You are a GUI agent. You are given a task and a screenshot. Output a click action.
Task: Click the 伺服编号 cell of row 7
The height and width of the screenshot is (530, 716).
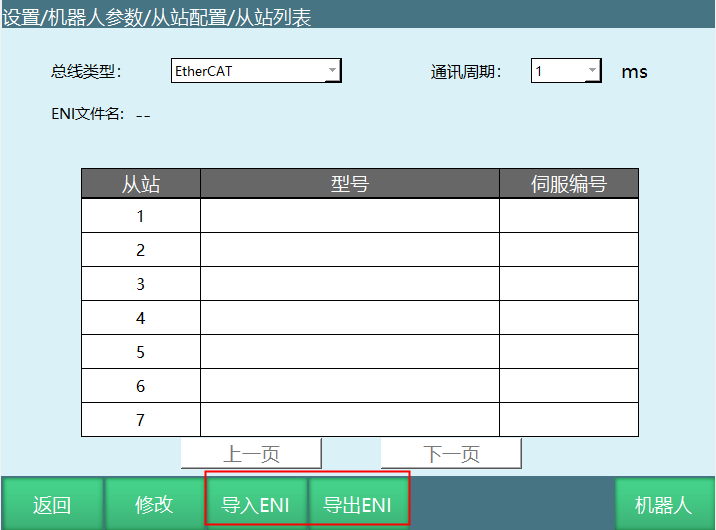[568, 420]
